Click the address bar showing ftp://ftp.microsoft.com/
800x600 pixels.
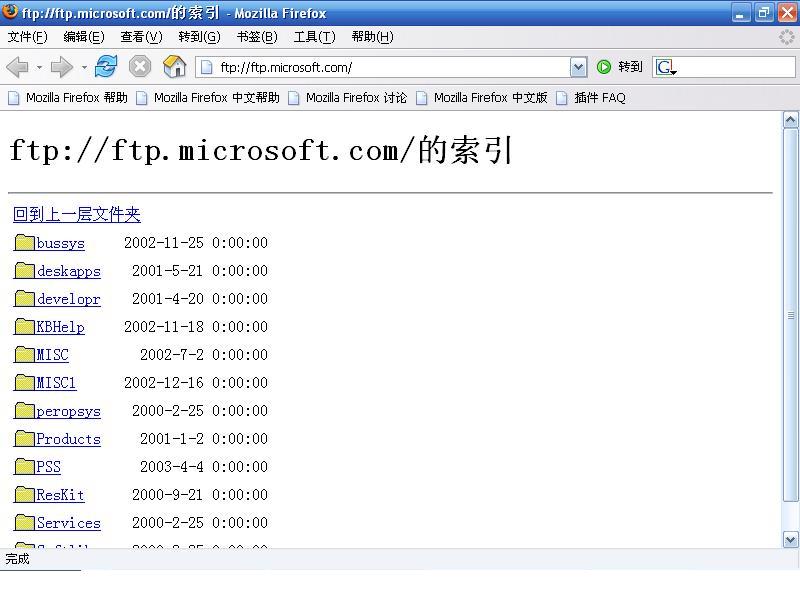383,67
